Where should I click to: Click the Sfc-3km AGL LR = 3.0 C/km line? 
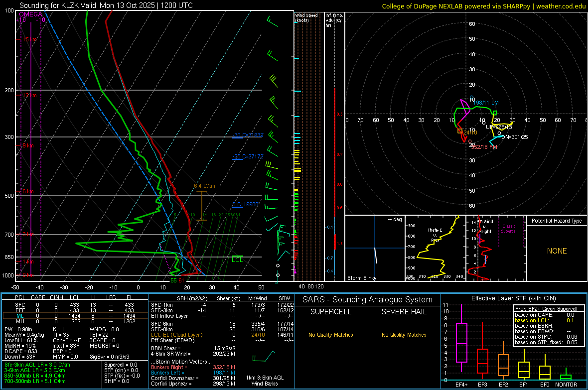[x=37, y=365]
